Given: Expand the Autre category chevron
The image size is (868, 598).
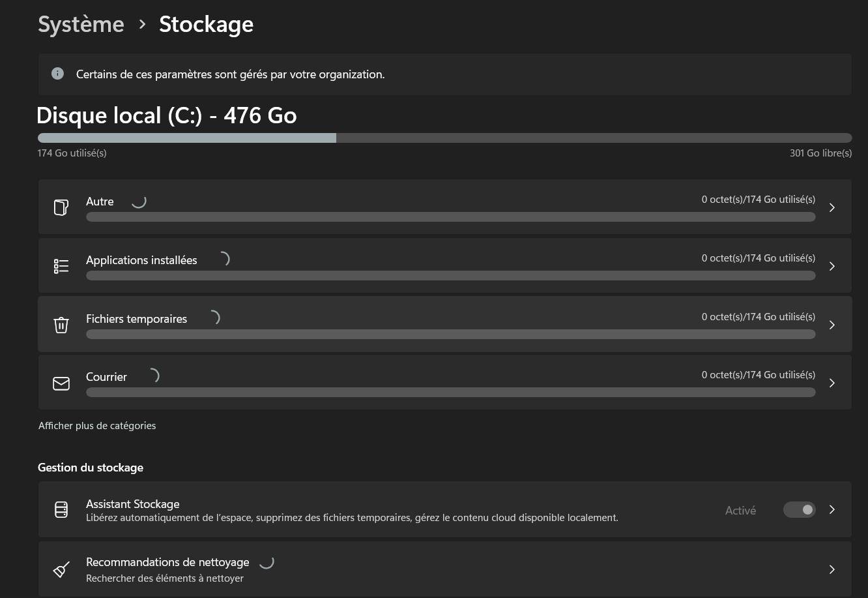Looking at the screenshot, I should pos(832,207).
